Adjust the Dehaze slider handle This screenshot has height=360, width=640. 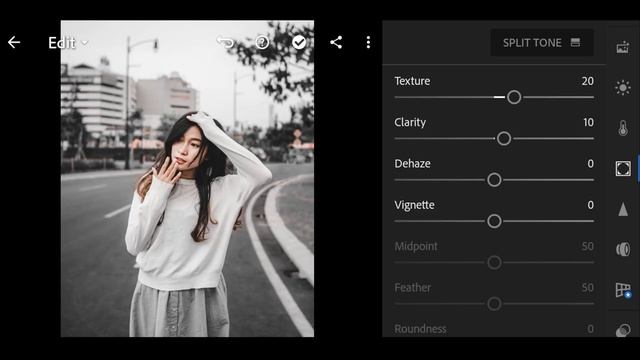tap(494, 180)
